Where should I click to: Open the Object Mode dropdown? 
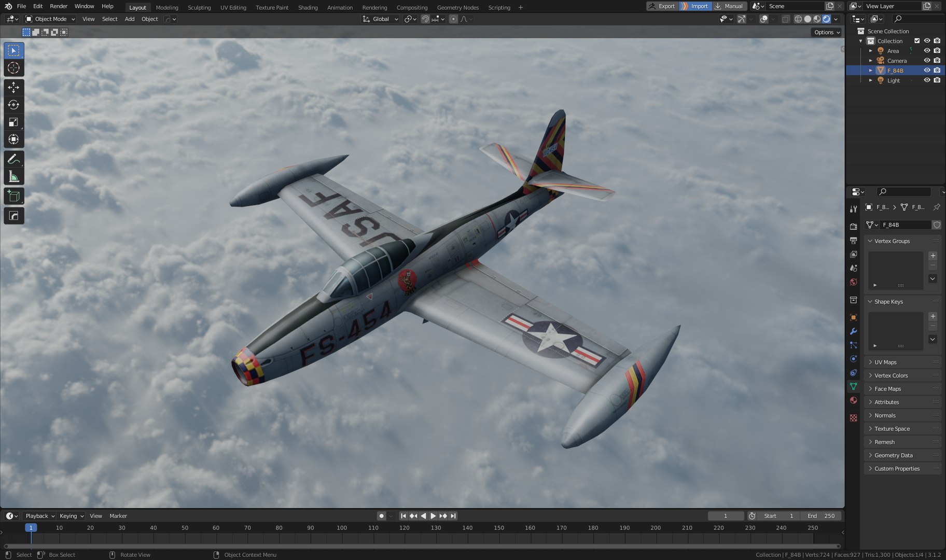click(x=50, y=19)
